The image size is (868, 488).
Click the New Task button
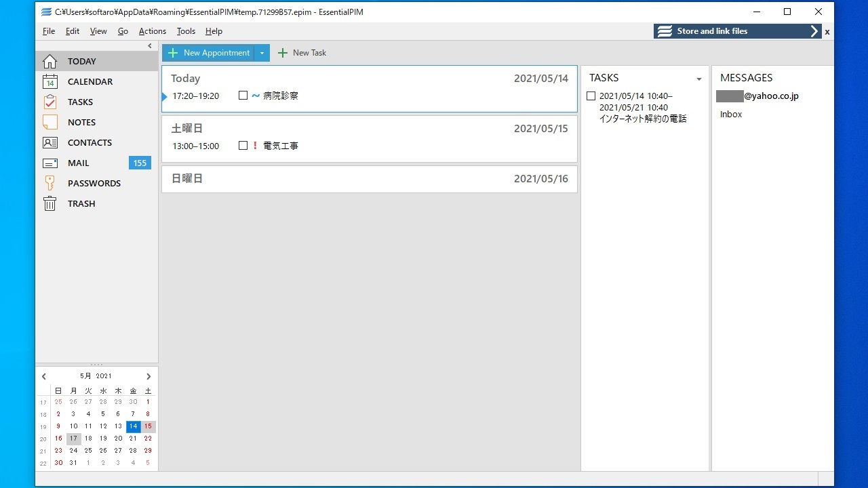[302, 53]
